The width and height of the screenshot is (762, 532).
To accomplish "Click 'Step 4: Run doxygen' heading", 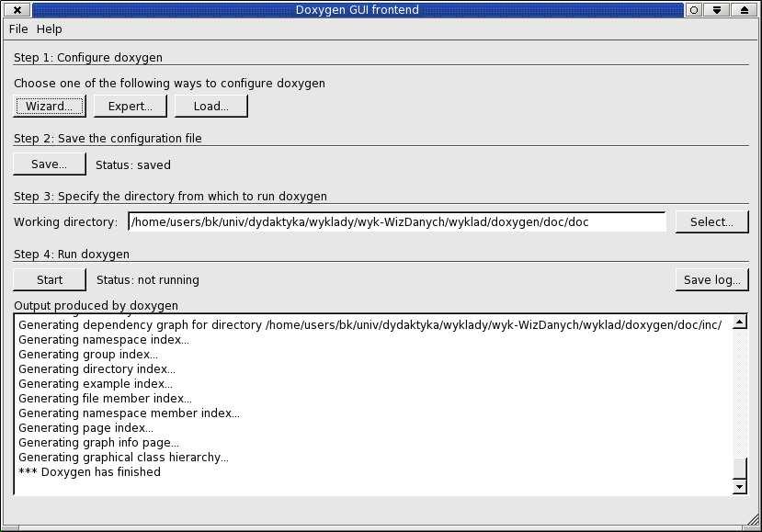I will (72, 255).
